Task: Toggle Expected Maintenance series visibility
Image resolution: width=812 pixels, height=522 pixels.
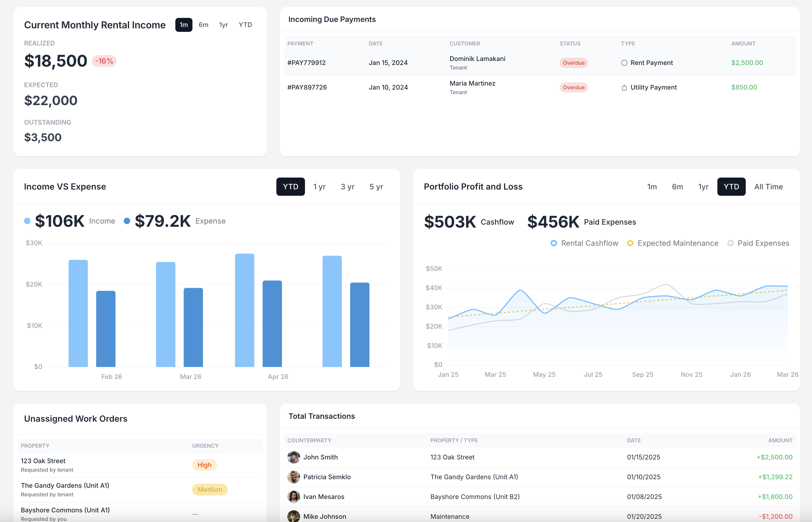Action: coord(631,243)
